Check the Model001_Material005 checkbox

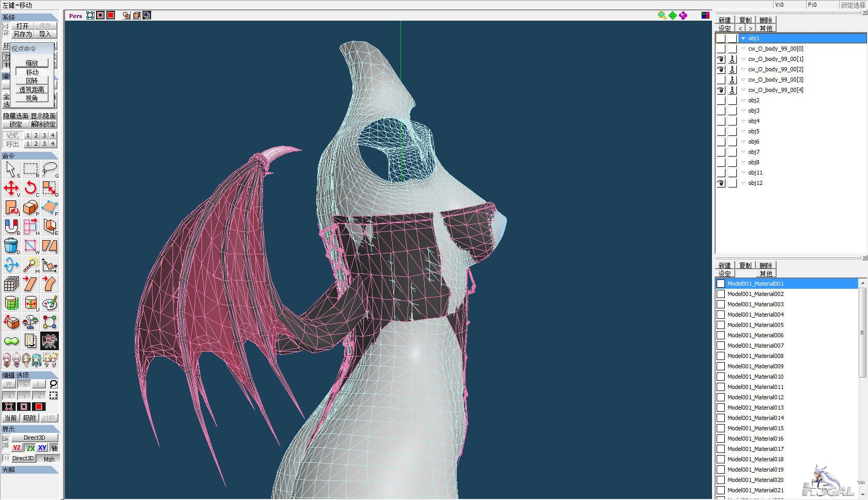pos(721,325)
